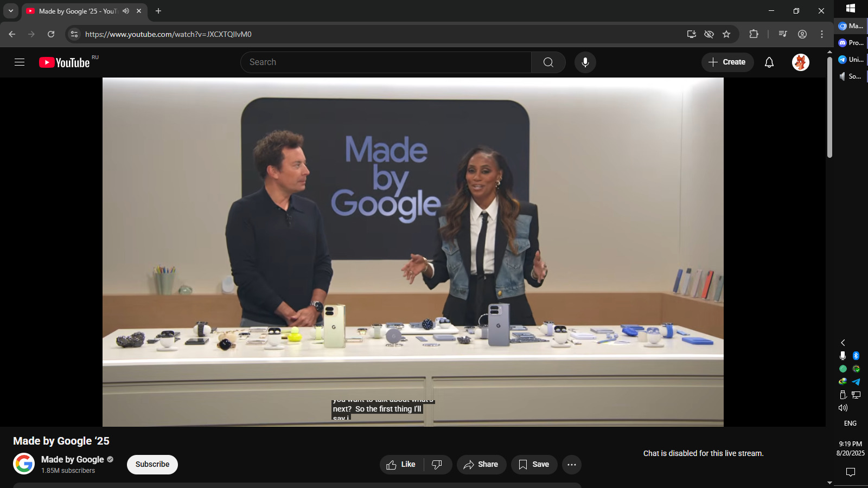View site information for youtube.com

tap(74, 34)
